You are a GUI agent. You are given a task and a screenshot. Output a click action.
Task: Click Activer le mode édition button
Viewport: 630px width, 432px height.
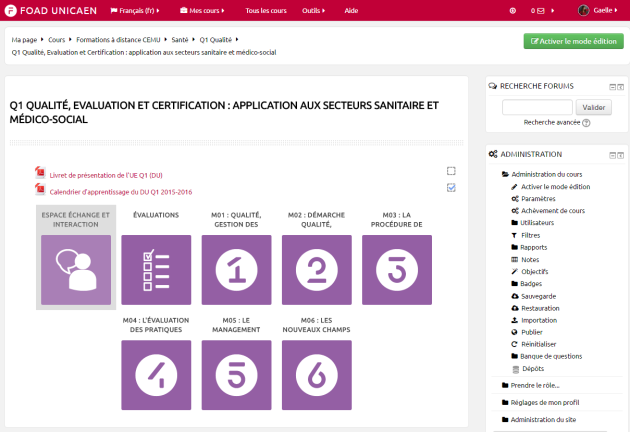(x=573, y=41)
